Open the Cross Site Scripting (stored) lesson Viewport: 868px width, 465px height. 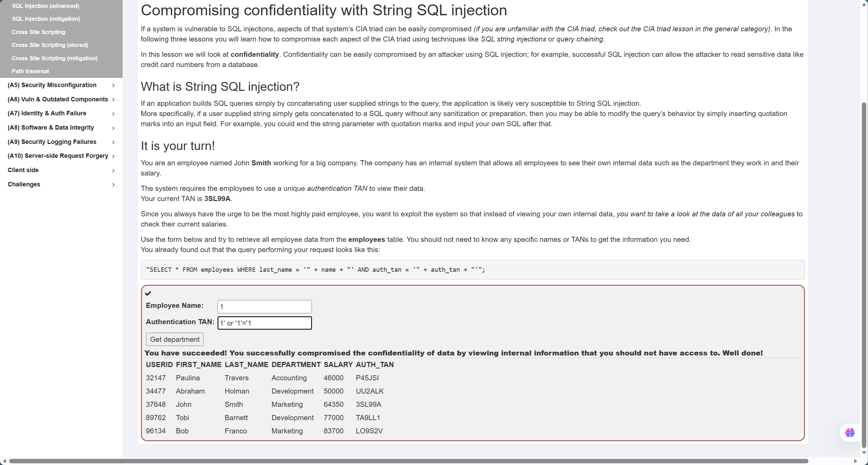pyautogui.click(x=50, y=45)
